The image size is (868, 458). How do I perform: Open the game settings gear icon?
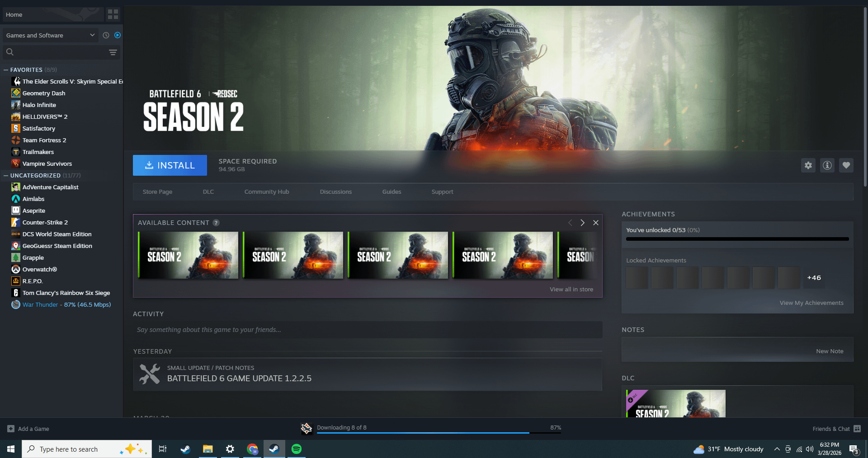click(x=808, y=165)
